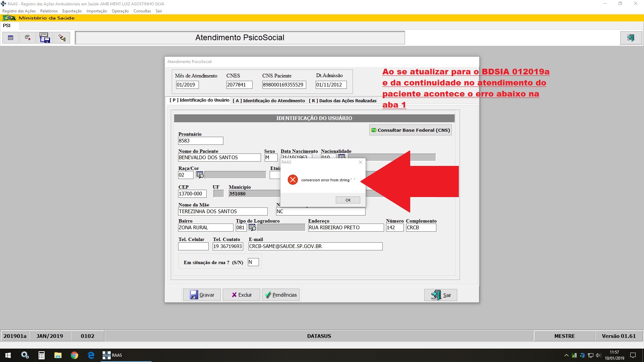Image resolution: width=644 pixels, height=362 pixels.
Task: Click the flashlight search toolbar icon
Action: [62, 38]
